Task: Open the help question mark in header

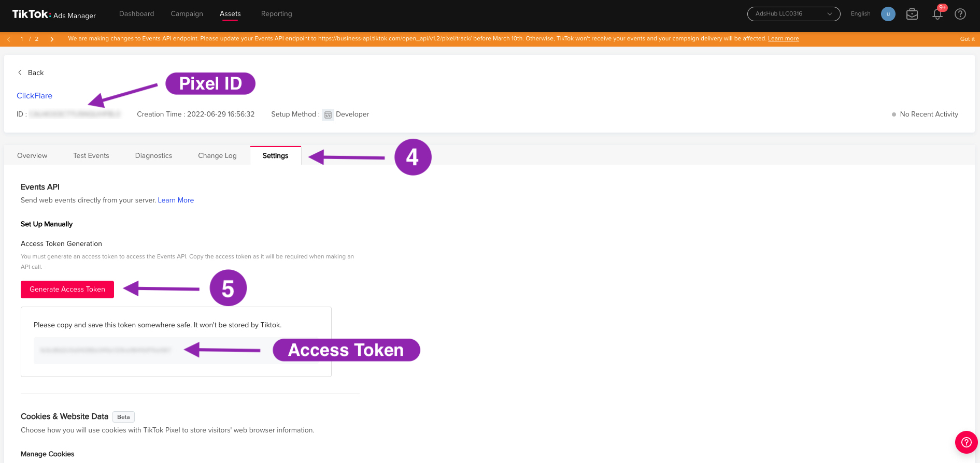Action: click(x=960, y=14)
